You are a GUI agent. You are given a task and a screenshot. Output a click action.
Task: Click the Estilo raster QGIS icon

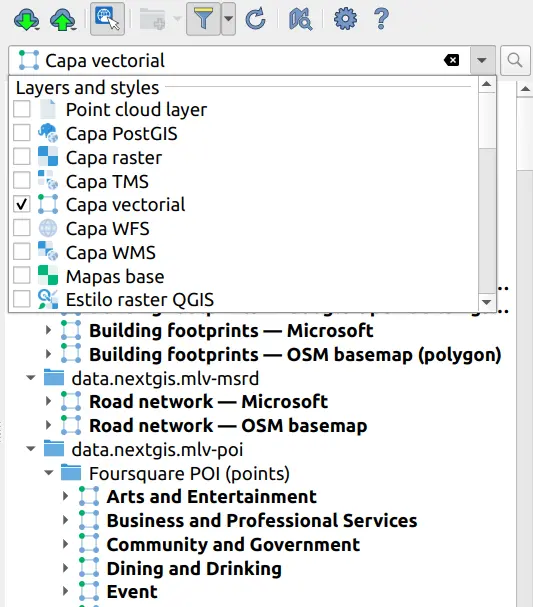(48, 299)
